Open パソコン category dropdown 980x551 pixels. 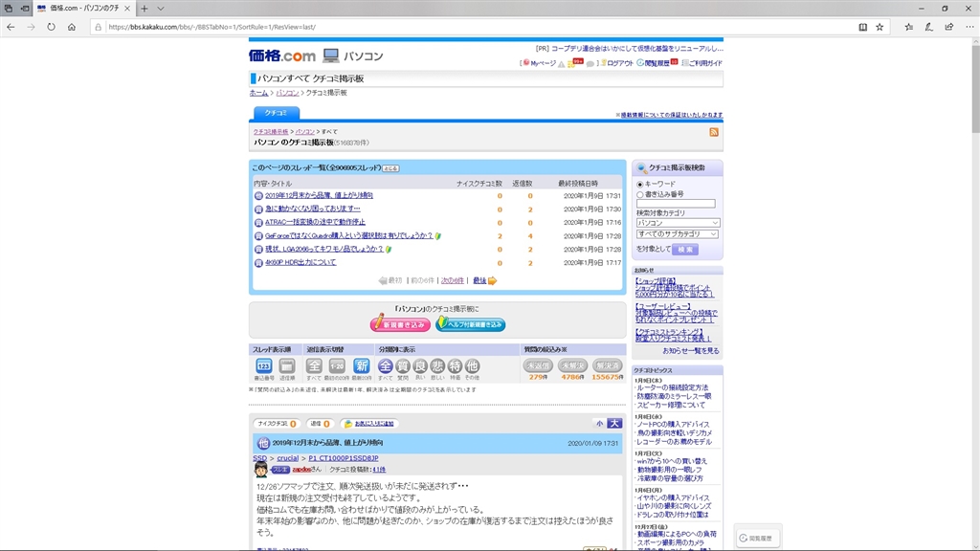click(678, 223)
